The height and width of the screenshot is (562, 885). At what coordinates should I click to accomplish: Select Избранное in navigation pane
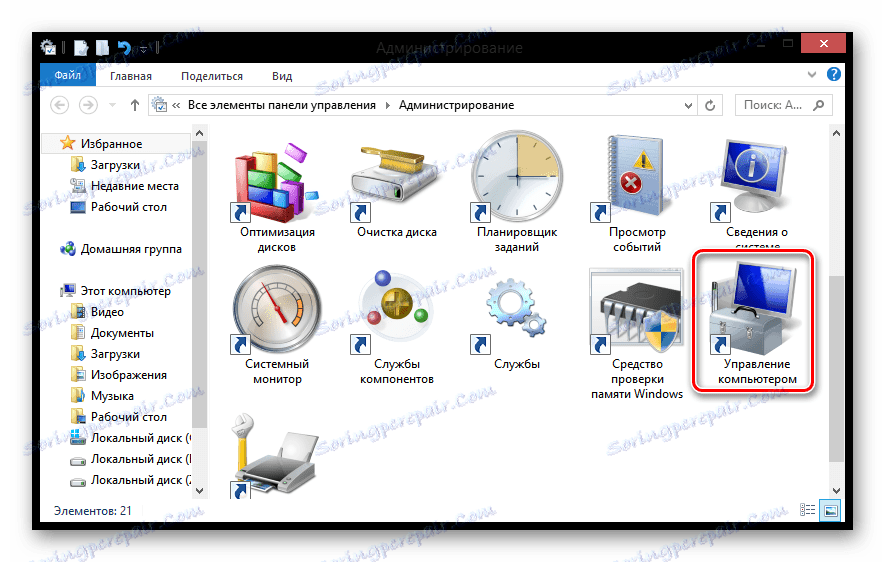[x=111, y=144]
